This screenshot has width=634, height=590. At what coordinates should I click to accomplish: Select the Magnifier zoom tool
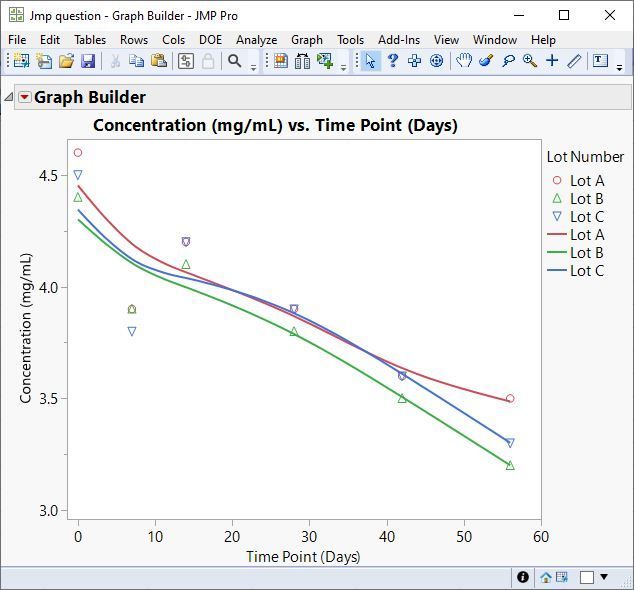tap(530, 61)
